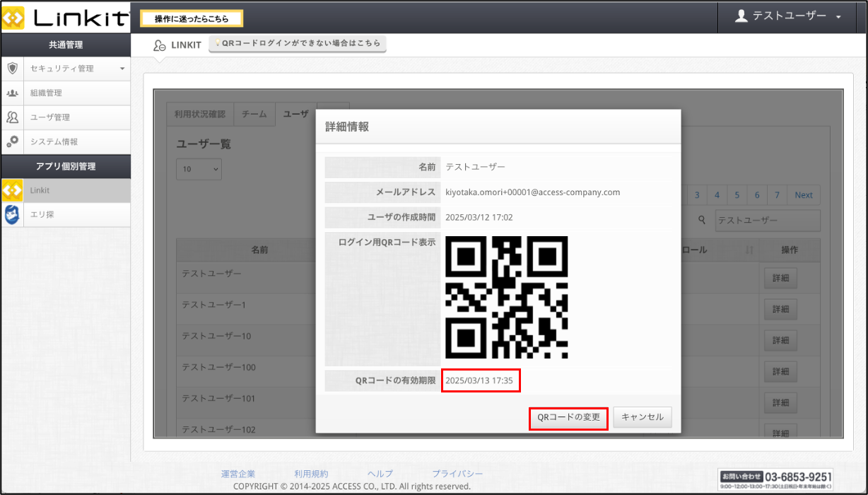The image size is (868, 495).
Task: Click 詳細 button for テストユーザー10
Action: pyautogui.click(x=780, y=341)
